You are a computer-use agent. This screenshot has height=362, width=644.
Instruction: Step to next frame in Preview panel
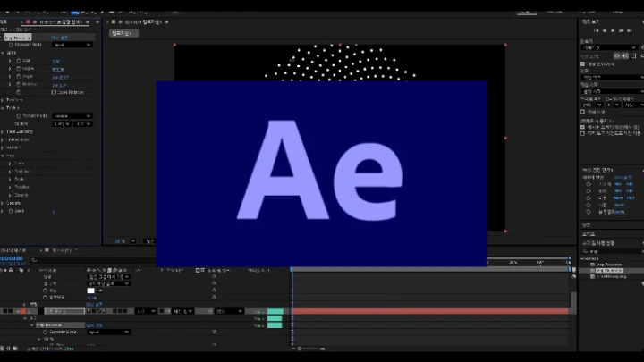(x=621, y=30)
